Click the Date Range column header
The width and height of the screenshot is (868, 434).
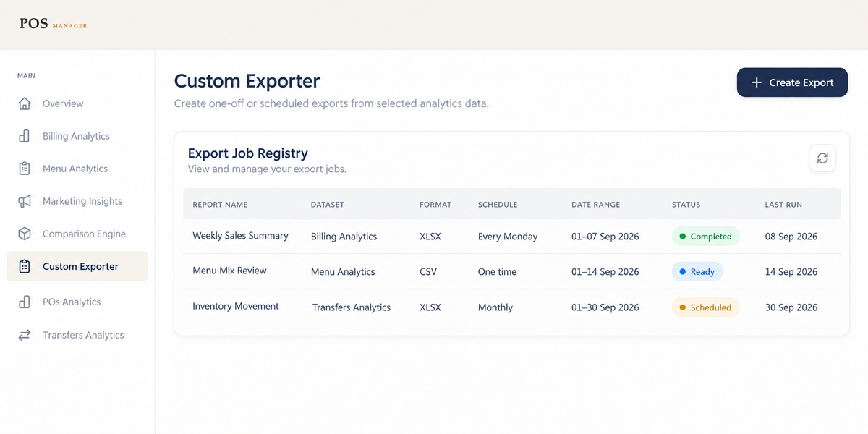pos(596,205)
